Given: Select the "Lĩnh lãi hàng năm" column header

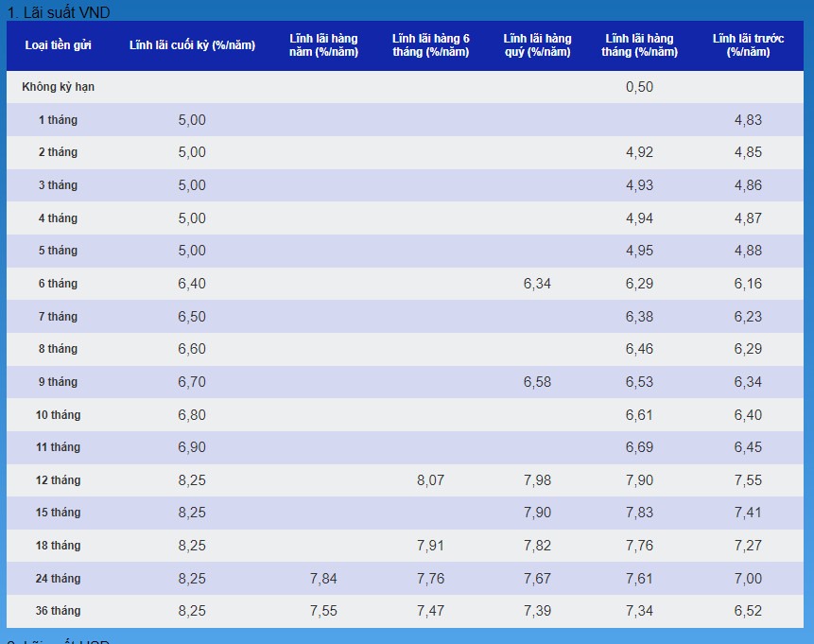Looking at the screenshot, I should pos(323,45).
